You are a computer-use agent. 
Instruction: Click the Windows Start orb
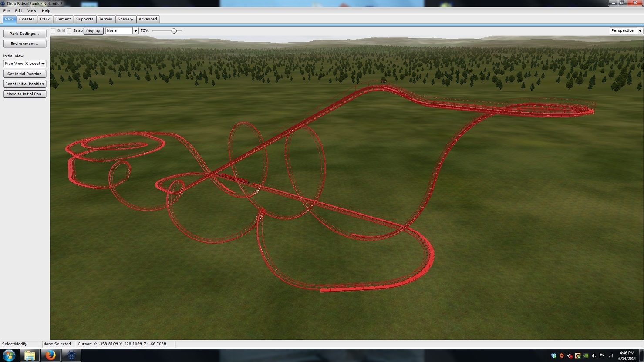(9, 355)
